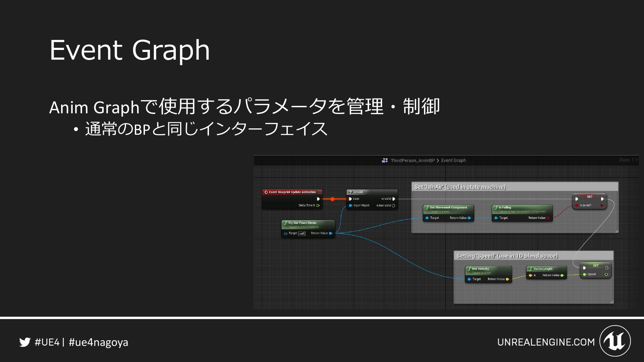Click resize handle of Set 'IsInAir' comment

point(616,231)
